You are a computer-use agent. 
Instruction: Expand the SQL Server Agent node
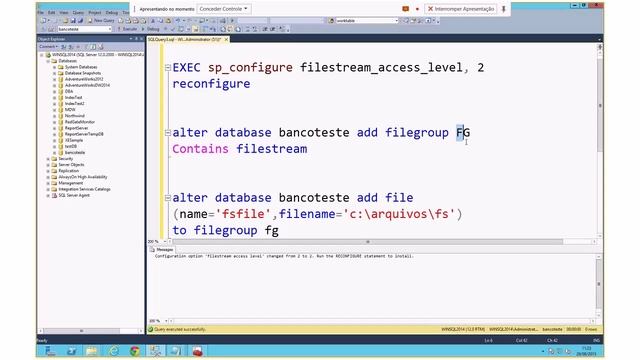pyautogui.click(x=48, y=195)
